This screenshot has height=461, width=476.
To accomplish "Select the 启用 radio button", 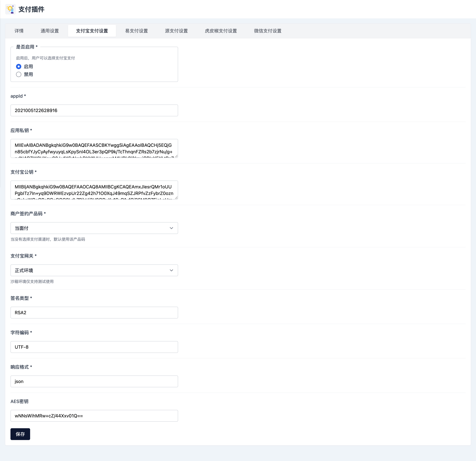I will click(19, 67).
